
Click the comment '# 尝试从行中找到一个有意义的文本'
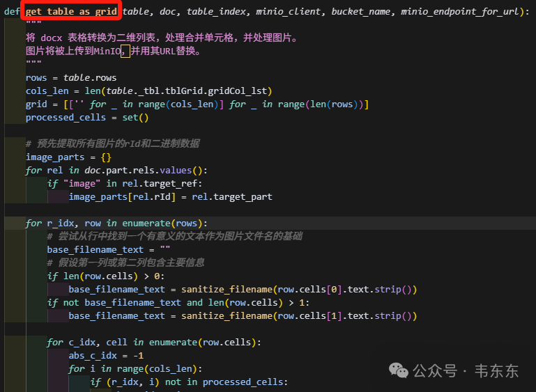(175, 236)
